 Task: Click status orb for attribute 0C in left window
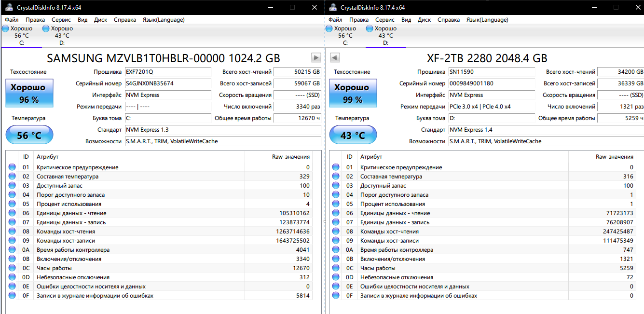point(12,268)
